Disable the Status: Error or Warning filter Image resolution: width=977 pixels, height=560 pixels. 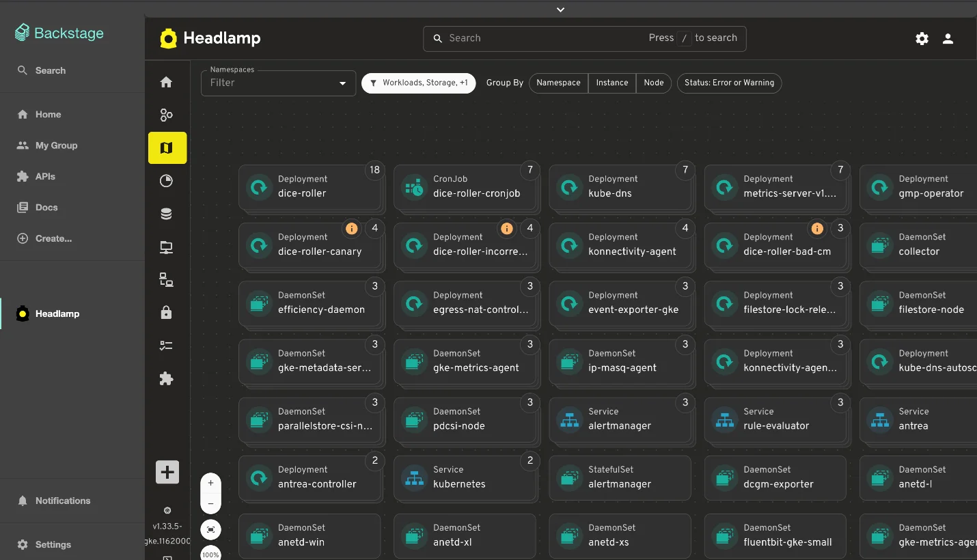(729, 83)
